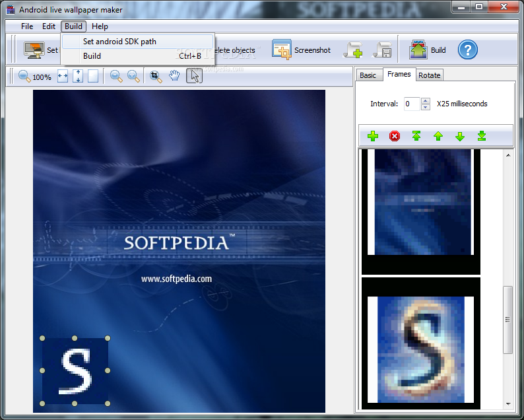Switch to the Frames tab
The width and height of the screenshot is (524, 420).
coord(399,74)
